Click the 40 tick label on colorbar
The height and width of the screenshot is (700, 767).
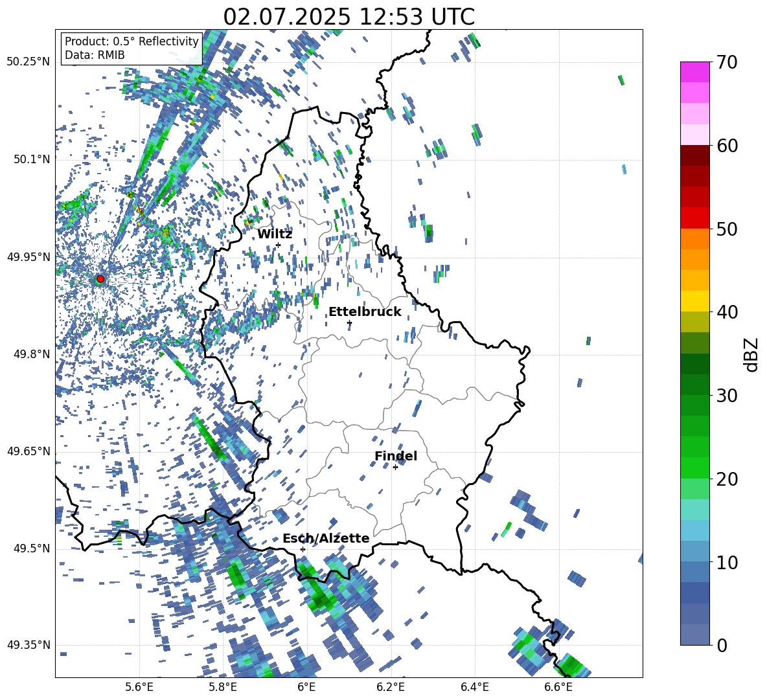coord(726,312)
